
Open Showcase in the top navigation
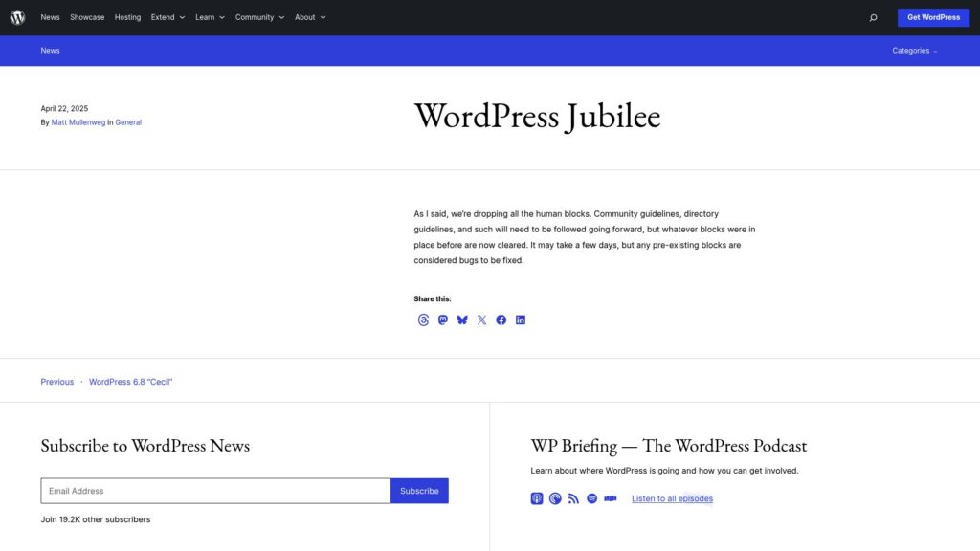click(x=87, y=17)
